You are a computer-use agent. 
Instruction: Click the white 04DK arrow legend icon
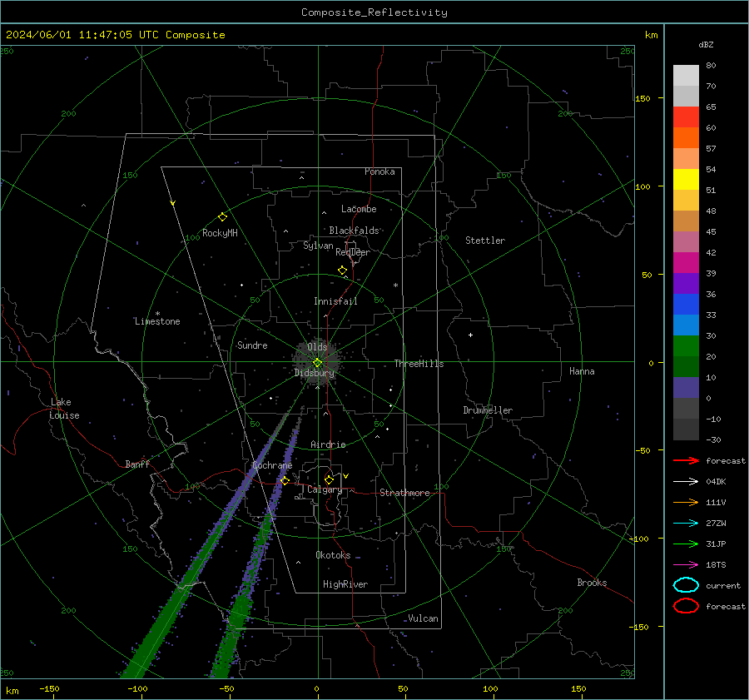tap(686, 481)
